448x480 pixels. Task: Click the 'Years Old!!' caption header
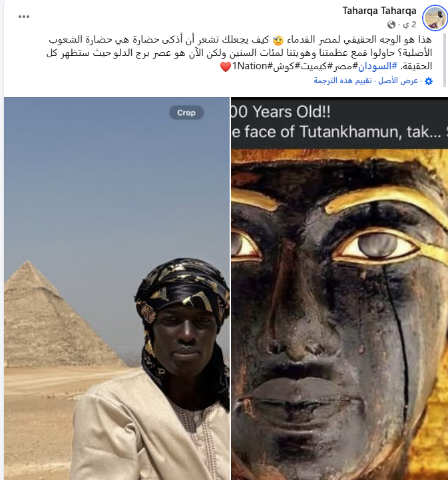(281, 112)
